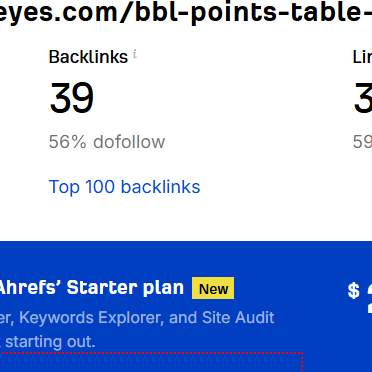Click the info icon beside Backlinks
The width and height of the screenshot is (372, 372).
point(135,53)
